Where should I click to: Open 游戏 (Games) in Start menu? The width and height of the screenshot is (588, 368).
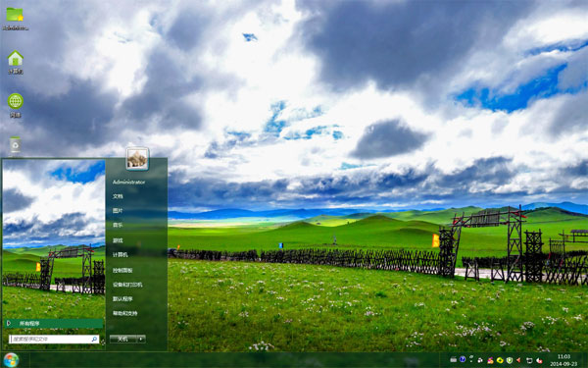click(118, 240)
